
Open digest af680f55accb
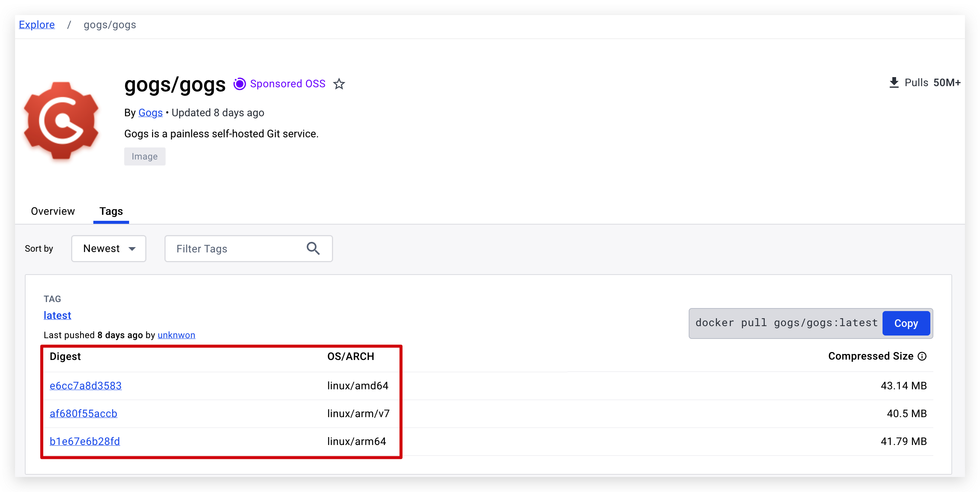(x=83, y=413)
